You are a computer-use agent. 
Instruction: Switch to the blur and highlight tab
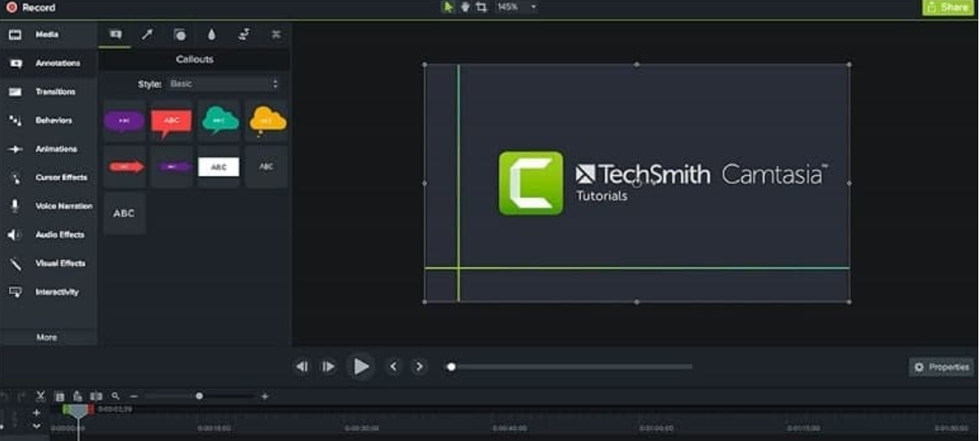pos(211,35)
